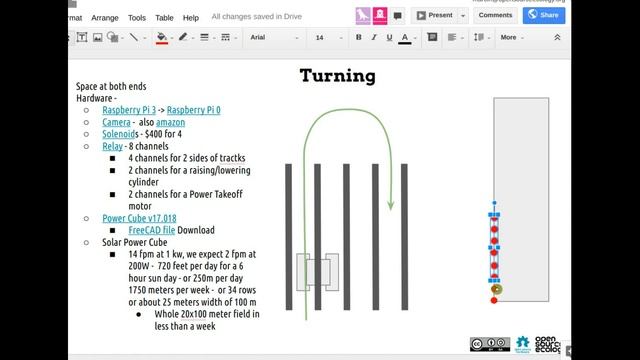
Task: Click the pink collaborator avatar
Action: pos(380,16)
